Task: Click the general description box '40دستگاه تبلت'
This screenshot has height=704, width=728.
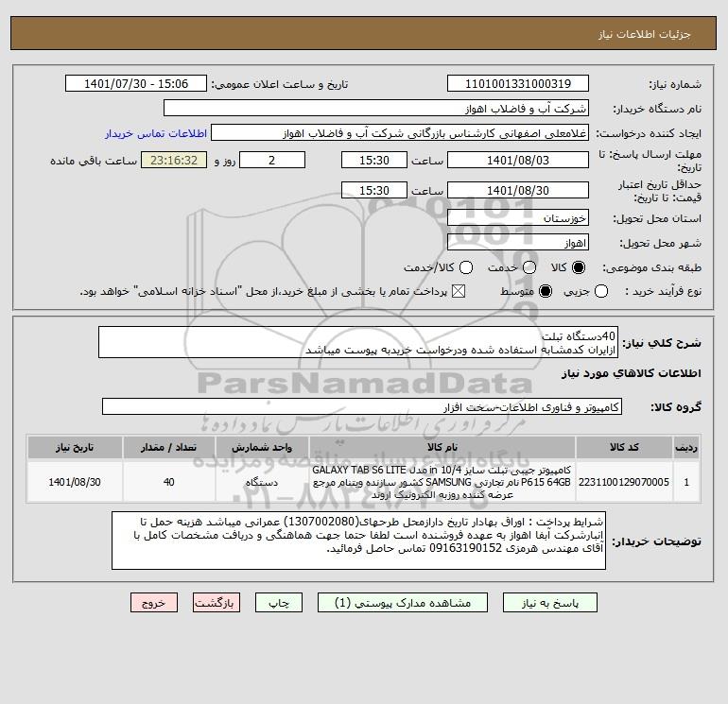Action: pyautogui.click(x=358, y=342)
